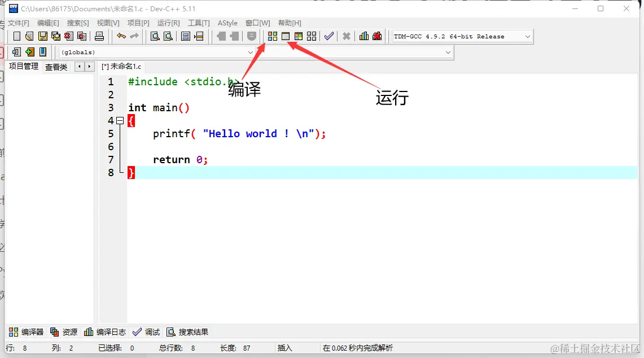Viewport: 644px width, 358px height.
Task: Click the Print icon
Action: (99, 36)
